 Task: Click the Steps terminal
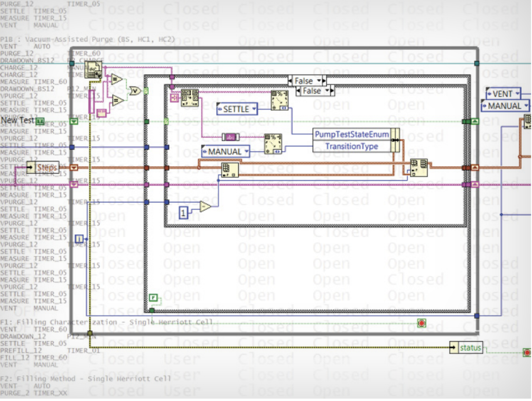point(42,167)
